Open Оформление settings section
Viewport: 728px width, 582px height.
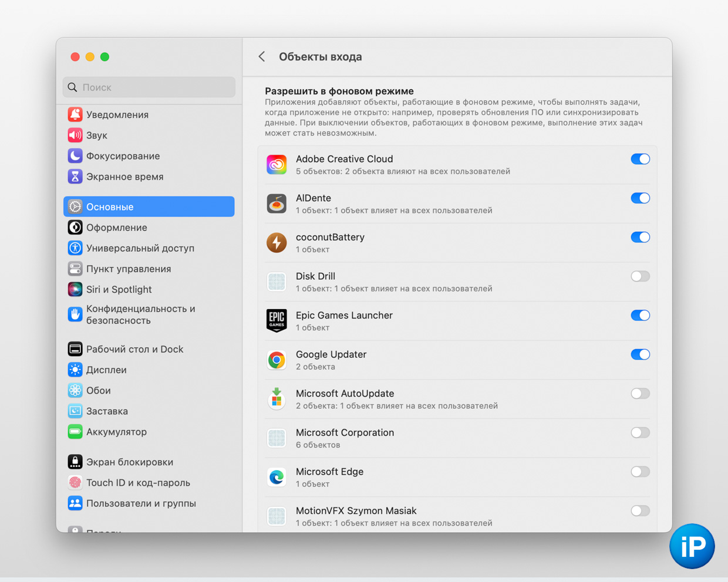(x=149, y=227)
